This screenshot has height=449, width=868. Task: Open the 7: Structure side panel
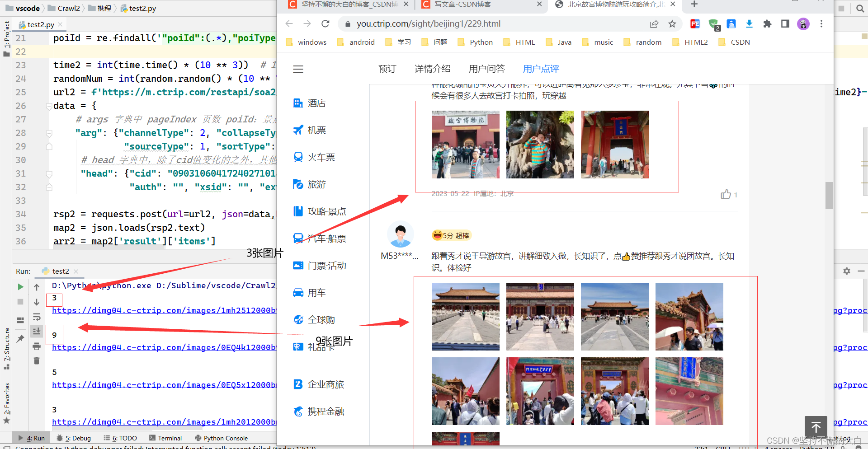click(6, 349)
